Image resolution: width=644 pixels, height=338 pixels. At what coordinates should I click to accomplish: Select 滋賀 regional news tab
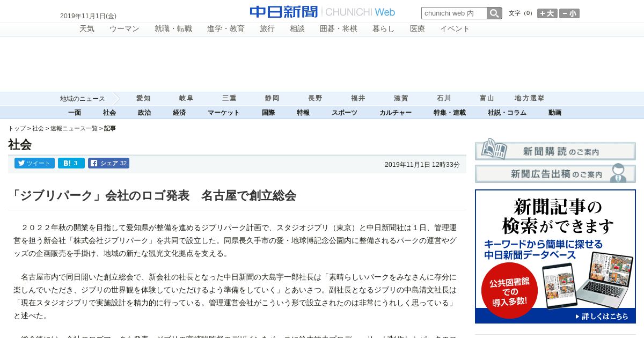click(401, 98)
